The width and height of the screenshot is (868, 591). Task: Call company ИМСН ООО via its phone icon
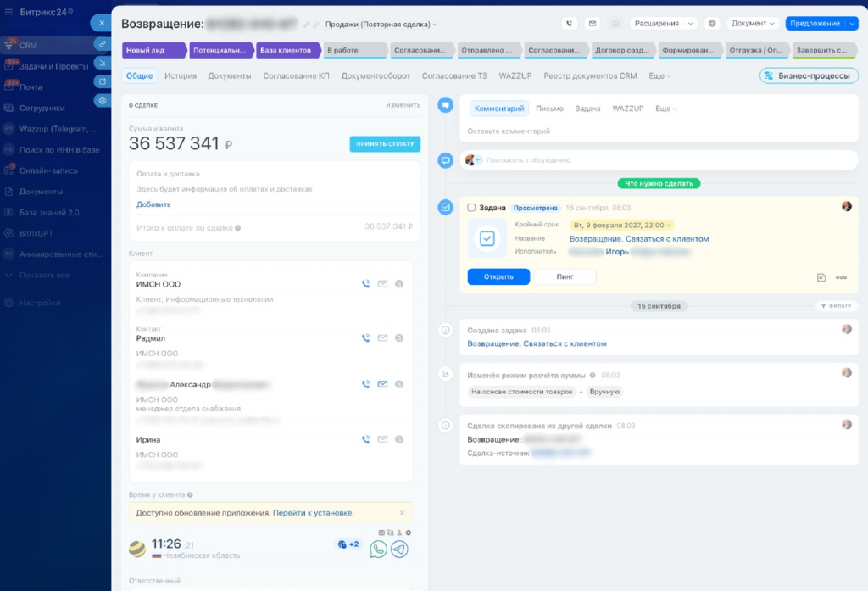click(x=366, y=283)
